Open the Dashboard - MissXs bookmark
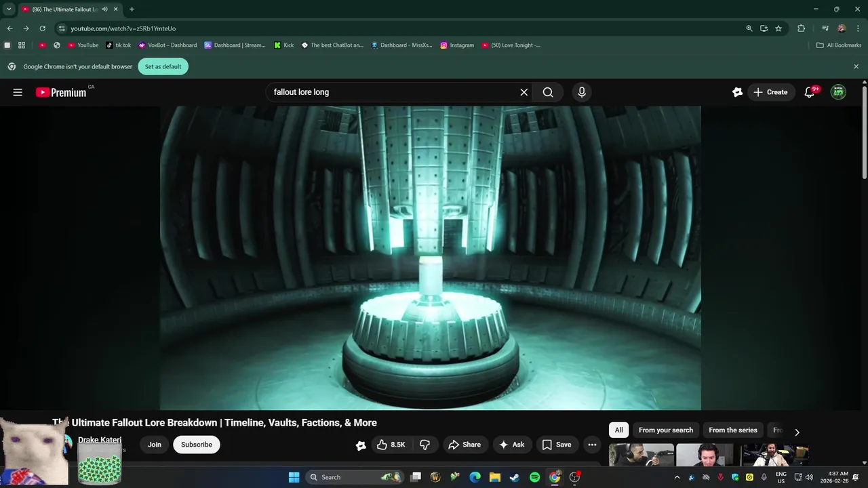Image resolution: width=868 pixels, height=488 pixels. click(x=401, y=45)
